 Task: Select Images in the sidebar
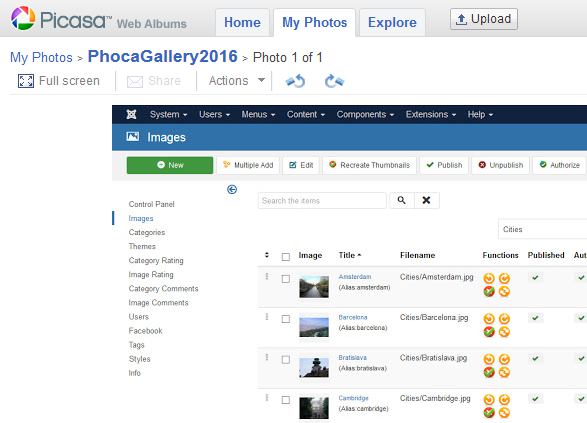point(141,218)
